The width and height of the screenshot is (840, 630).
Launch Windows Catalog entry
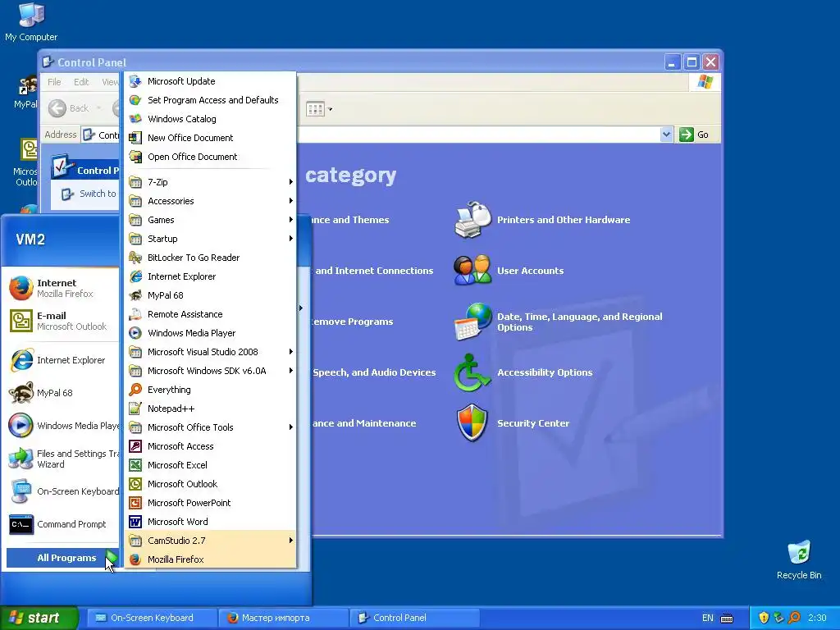coord(211,119)
